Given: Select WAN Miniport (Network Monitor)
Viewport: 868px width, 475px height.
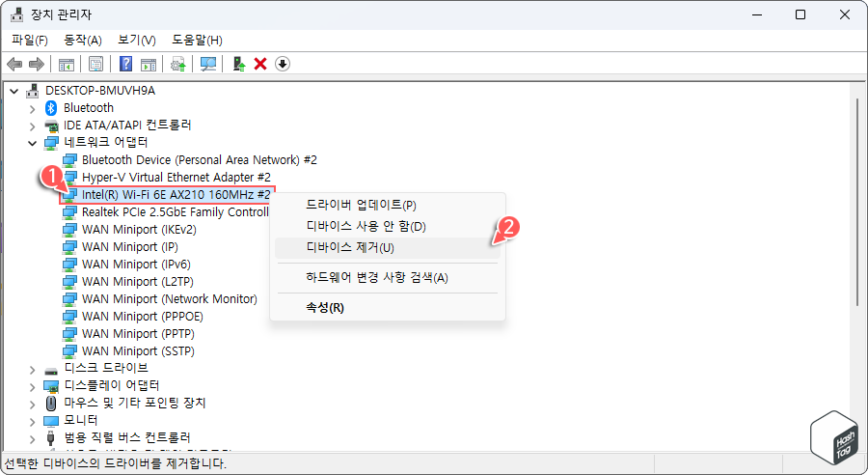Looking at the screenshot, I should point(170,299).
